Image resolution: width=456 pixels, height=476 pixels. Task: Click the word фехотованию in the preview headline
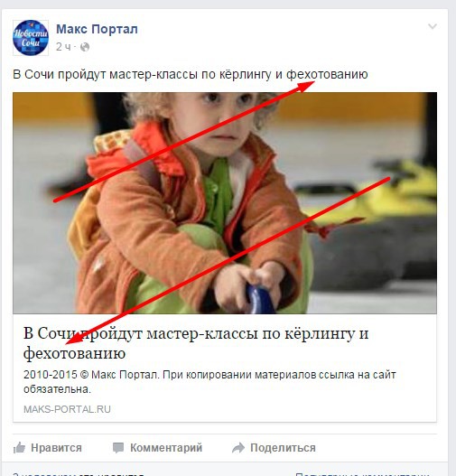pos(74,353)
